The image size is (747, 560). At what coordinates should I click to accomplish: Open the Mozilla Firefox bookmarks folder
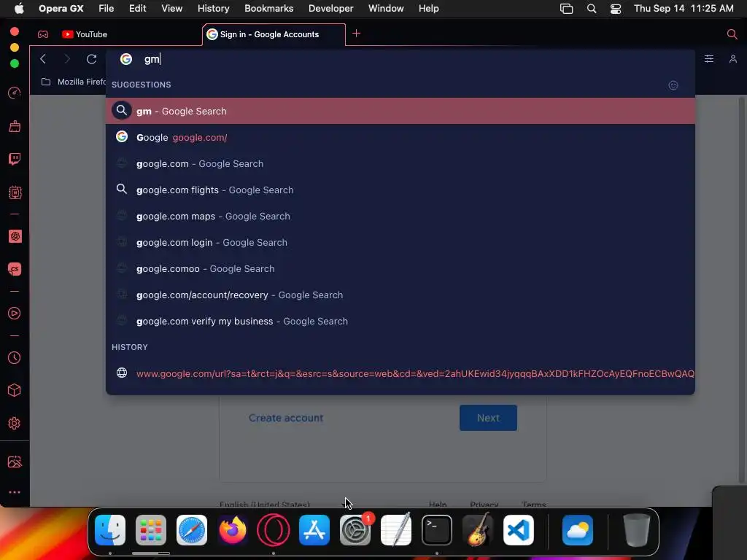pyautogui.click(x=74, y=82)
